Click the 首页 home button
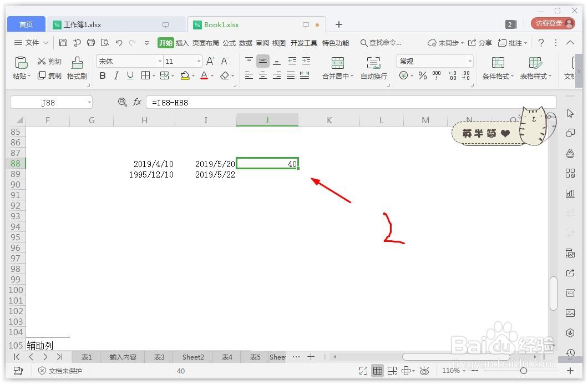The height and width of the screenshot is (384, 588). 26,24
